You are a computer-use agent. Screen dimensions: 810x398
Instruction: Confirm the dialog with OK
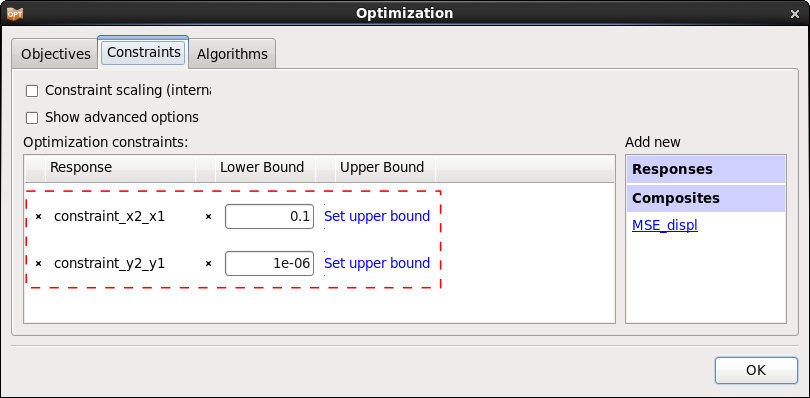pos(756,370)
